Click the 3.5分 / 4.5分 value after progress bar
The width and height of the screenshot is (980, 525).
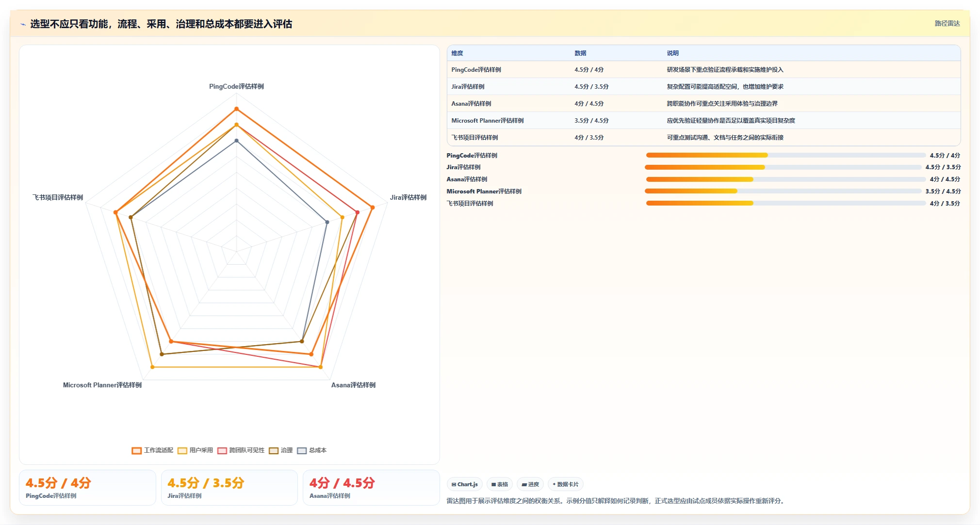(943, 191)
